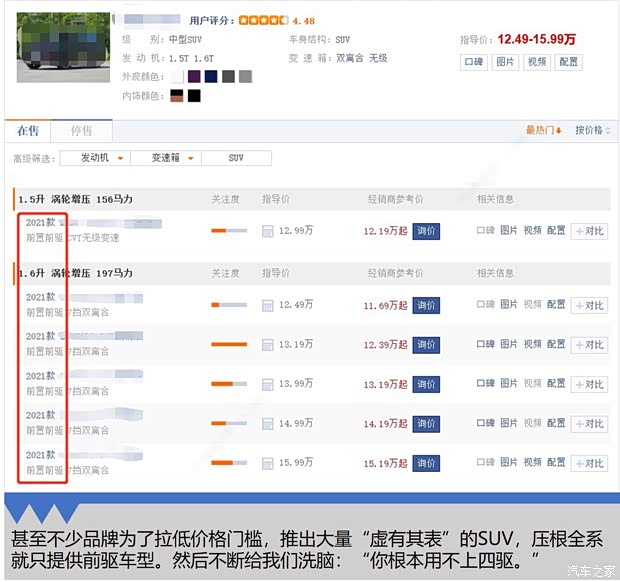The width and height of the screenshot is (620, 582).
Task: Click the 双离合 transmission link
Action: (350, 58)
